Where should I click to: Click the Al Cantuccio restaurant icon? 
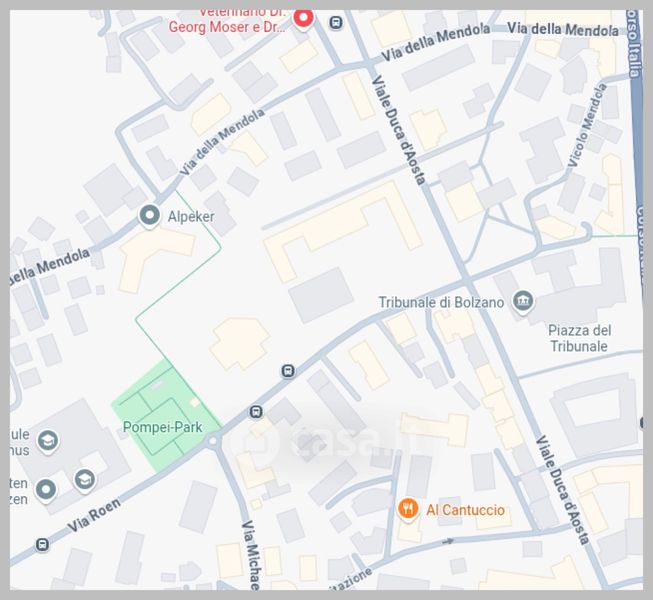click(408, 509)
